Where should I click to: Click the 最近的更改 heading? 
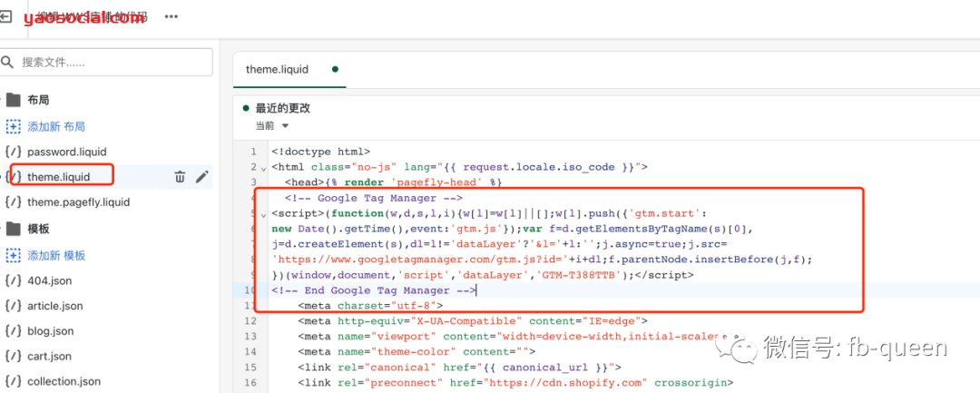tap(282, 108)
